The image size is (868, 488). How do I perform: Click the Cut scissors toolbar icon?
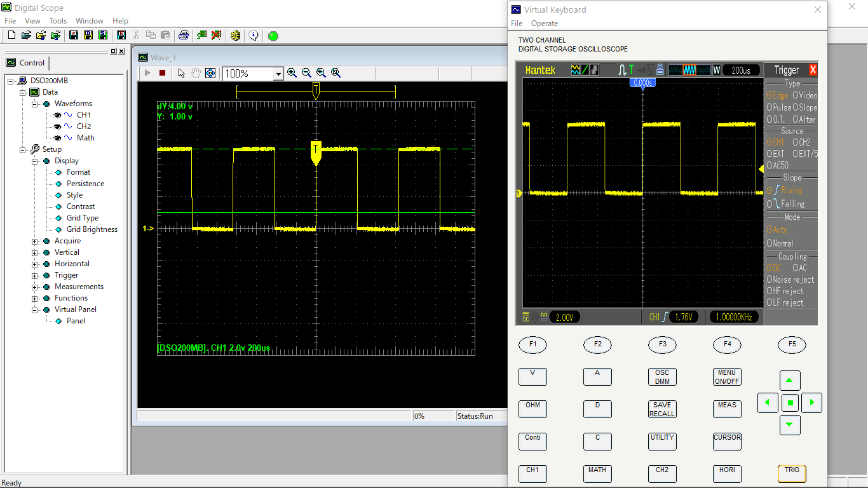[x=136, y=36]
